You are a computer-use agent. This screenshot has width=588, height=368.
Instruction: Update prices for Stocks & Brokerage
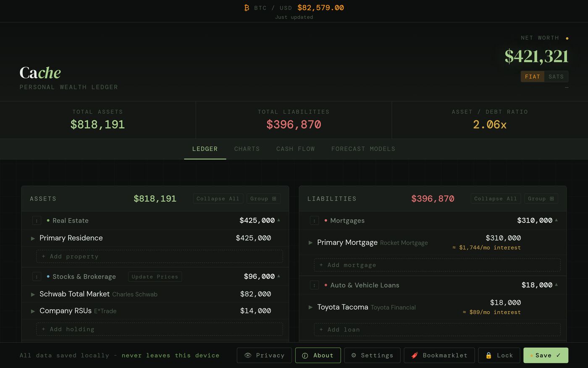pos(155,277)
